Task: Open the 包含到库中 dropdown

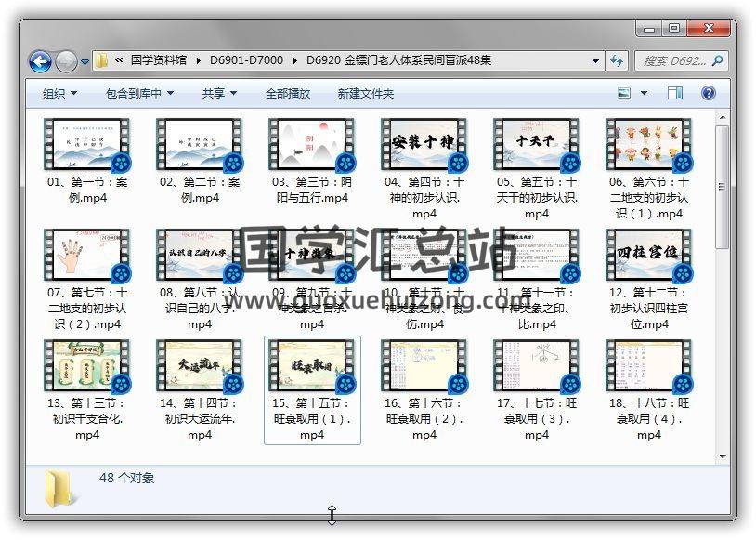Action: 139,93
